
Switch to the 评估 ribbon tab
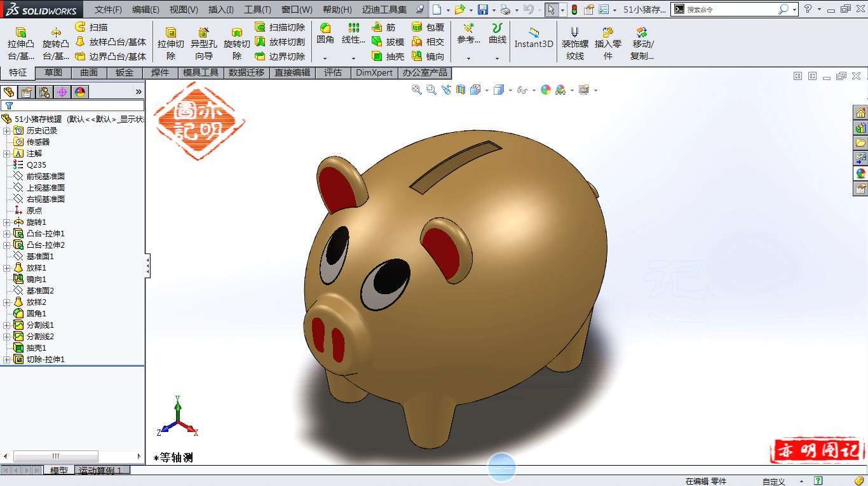(x=333, y=72)
